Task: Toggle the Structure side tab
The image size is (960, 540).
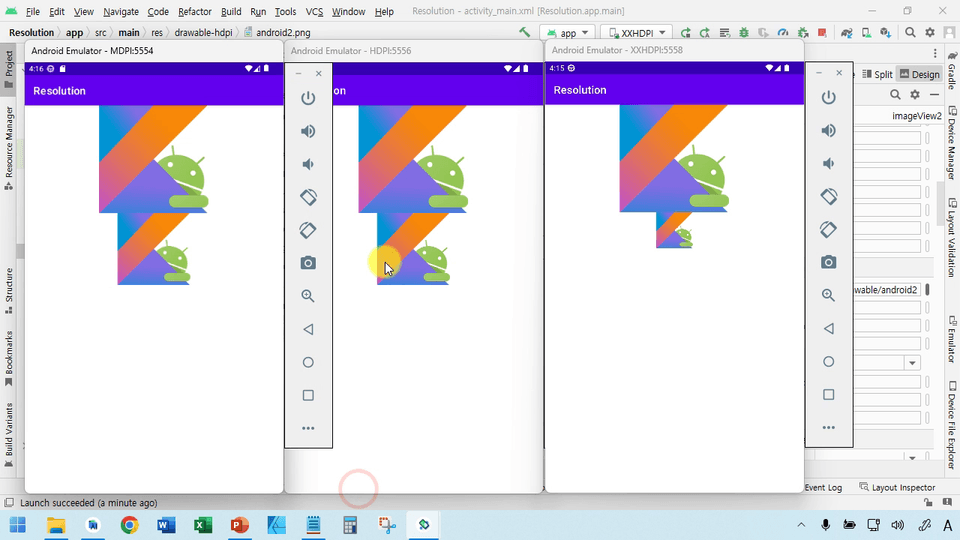Action: (9, 291)
